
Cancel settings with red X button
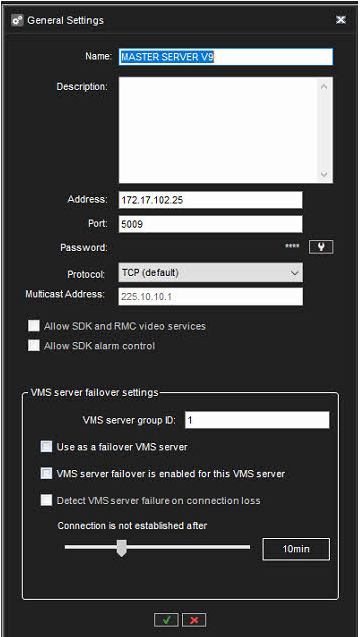tap(194, 620)
